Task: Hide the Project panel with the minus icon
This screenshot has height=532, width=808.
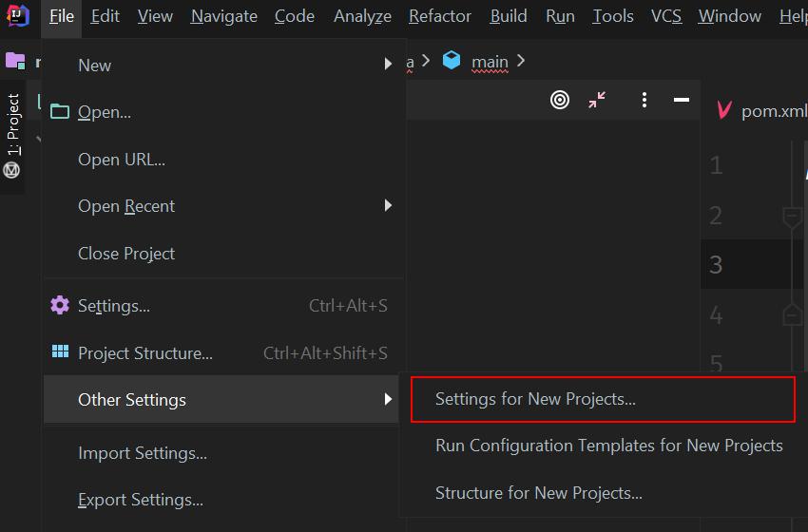Action: [682, 100]
